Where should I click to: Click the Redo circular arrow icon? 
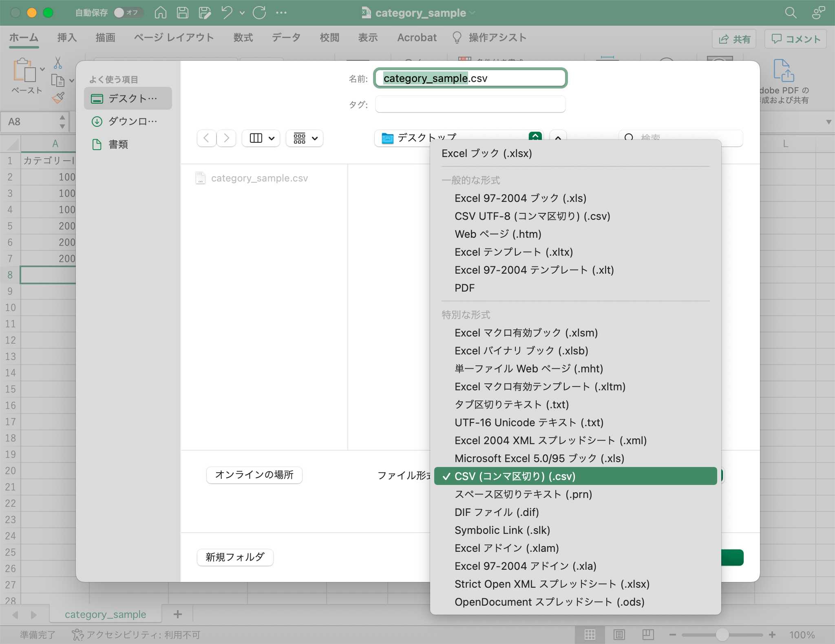(x=259, y=13)
